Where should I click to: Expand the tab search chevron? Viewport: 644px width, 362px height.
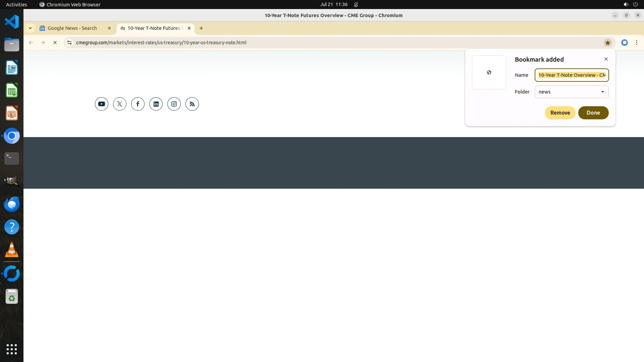[x=30, y=28]
